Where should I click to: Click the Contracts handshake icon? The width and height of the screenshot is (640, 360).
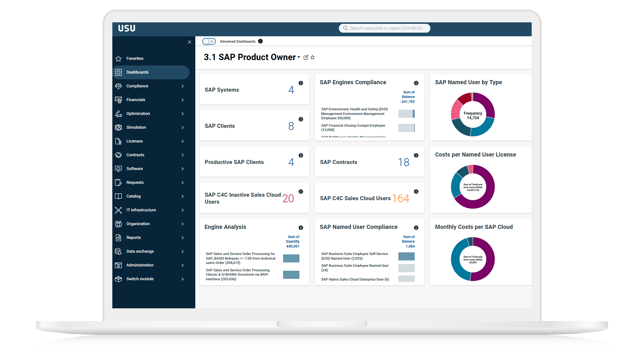(118, 155)
